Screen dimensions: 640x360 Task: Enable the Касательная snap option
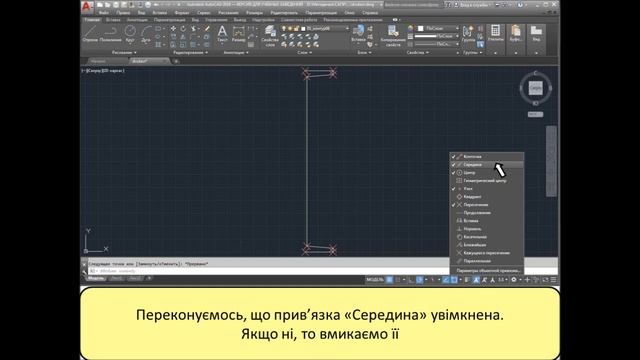click(x=487, y=237)
